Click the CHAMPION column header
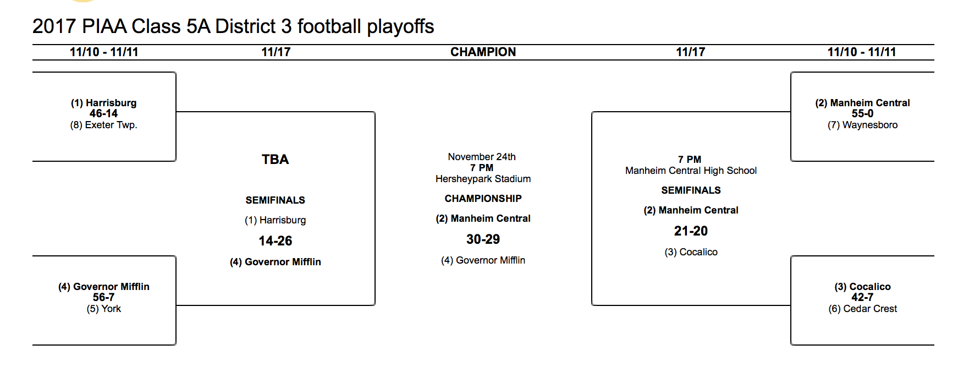The width and height of the screenshot is (980, 372). (483, 52)
